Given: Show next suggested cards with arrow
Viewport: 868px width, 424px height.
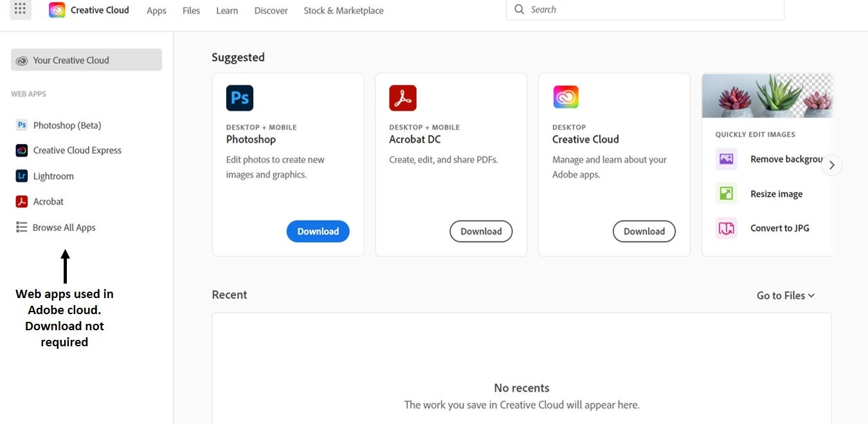Looking at the screenshot, I should 832,165.
